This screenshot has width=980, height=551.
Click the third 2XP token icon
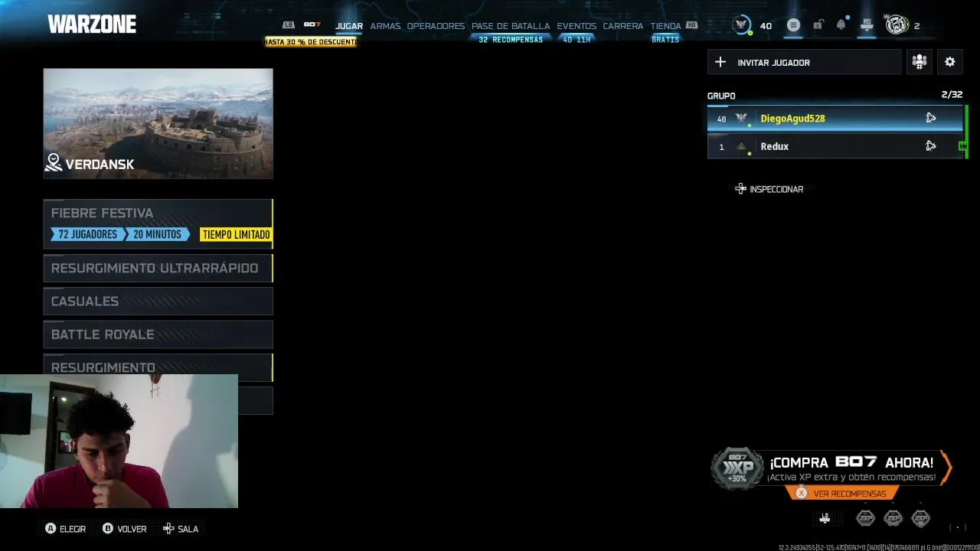[x=920, y=518]
